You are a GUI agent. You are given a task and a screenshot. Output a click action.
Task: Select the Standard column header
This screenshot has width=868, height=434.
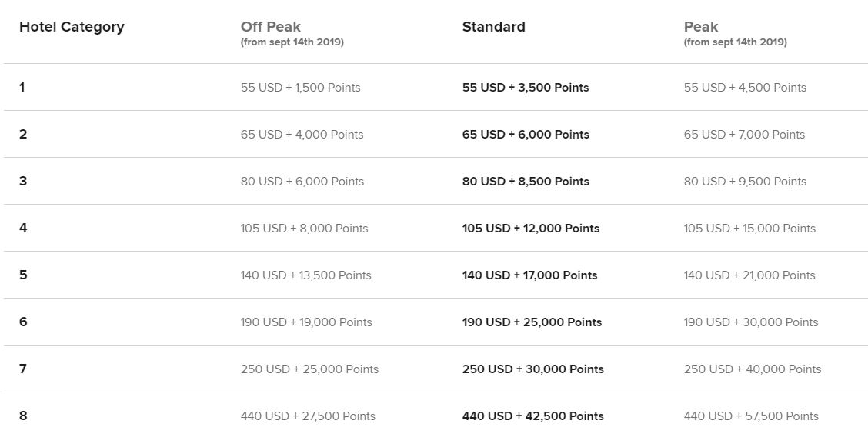tap(493, 27)
